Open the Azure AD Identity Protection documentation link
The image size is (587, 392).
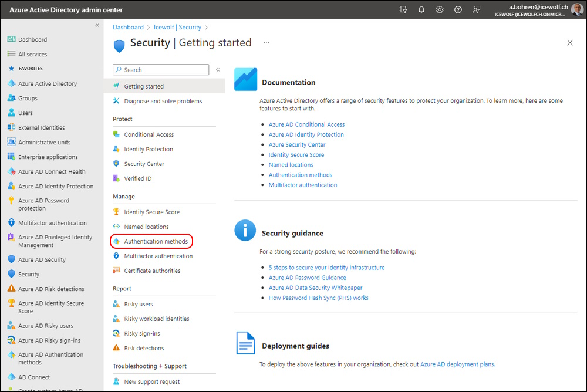(306, 134)
